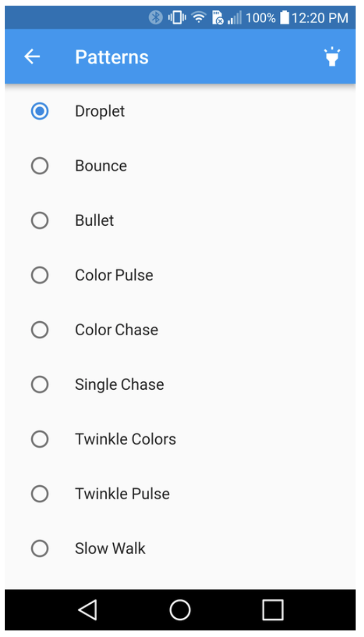Tap the battery icon in status bar
The height and width of the screenshot is (637, 364).
click(x=284, y=18)
